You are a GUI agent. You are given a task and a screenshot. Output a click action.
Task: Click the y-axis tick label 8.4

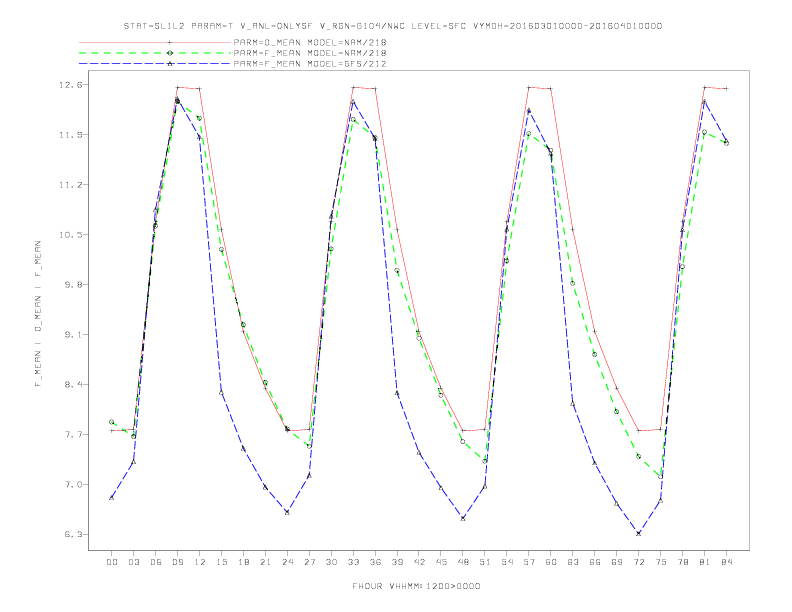click(73, 385)
